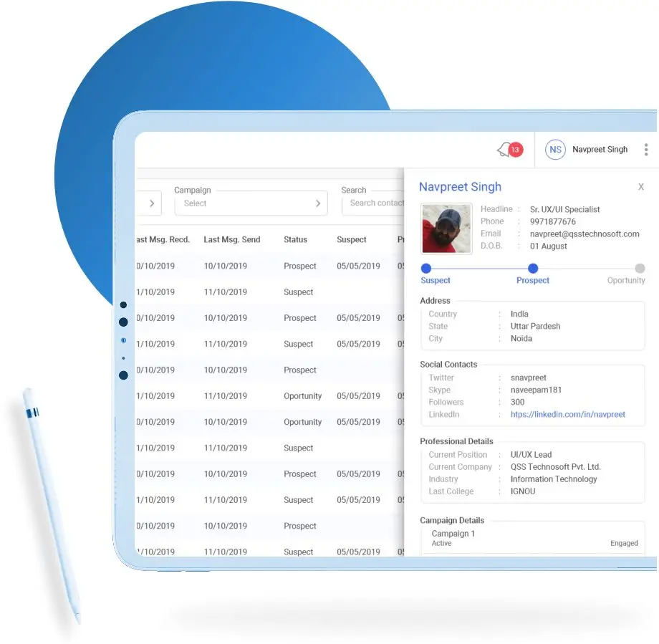
Task: Open the three-dot options menu
Action: click(645, 150)
